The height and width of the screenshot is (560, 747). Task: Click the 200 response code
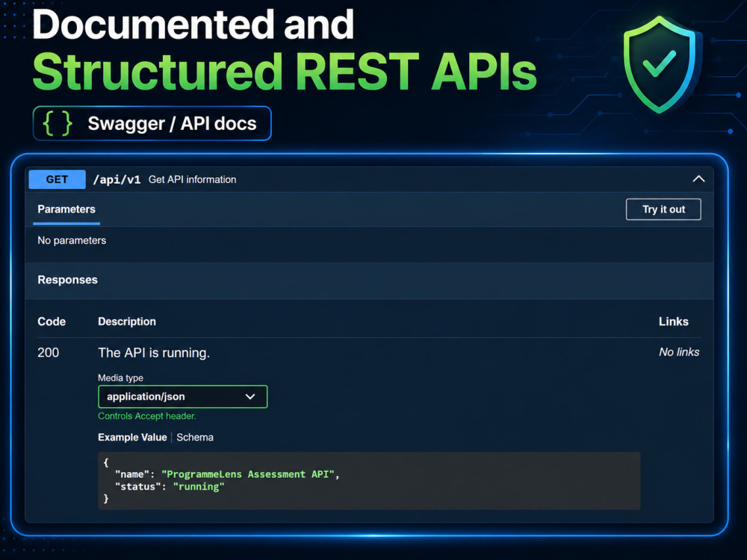point(48,352)
